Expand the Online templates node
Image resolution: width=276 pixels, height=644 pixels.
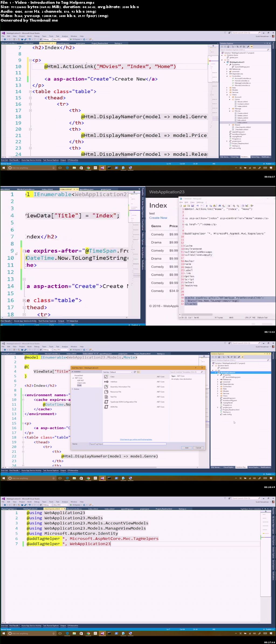coord(73,389)
